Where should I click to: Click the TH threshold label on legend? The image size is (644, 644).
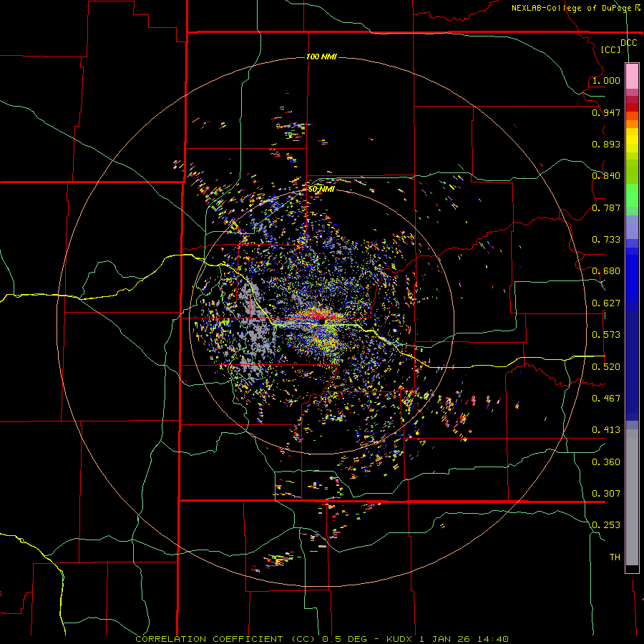(x=615, y=557)
